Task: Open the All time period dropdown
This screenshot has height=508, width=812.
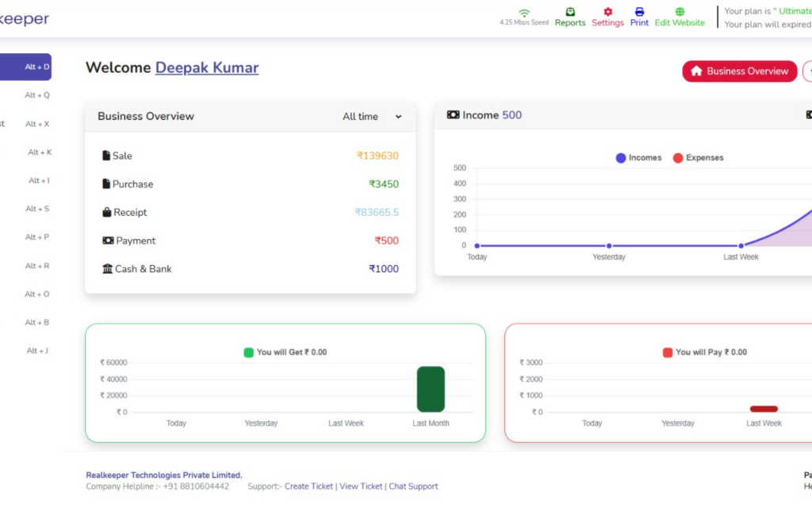Action: pos(372,117)
